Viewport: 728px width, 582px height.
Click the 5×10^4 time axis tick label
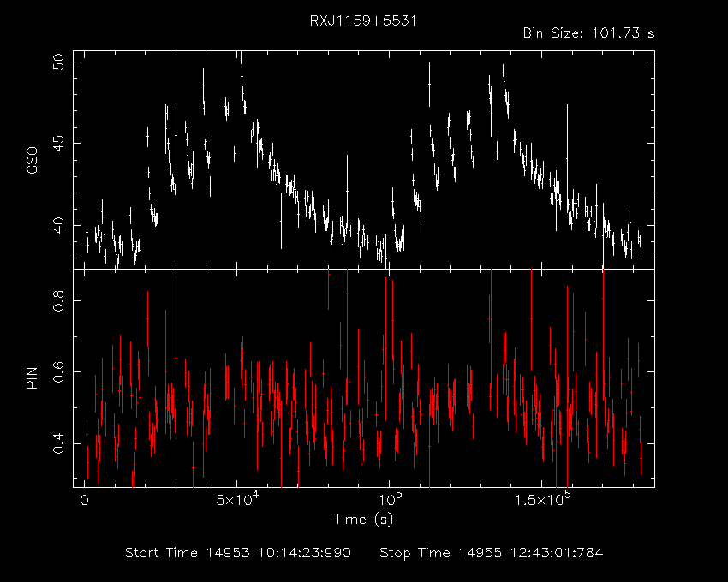[x=236, y=499]
